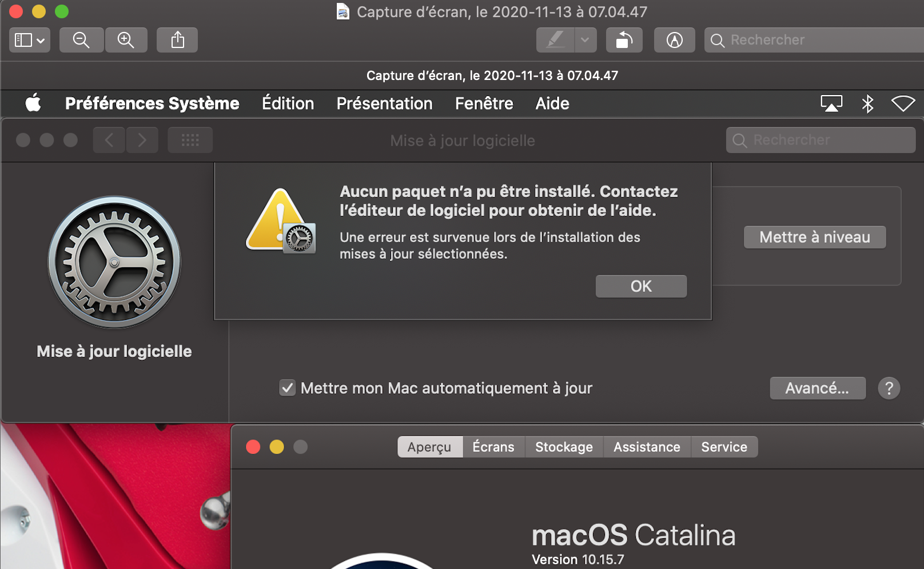Open the Aide menu
Image resolution: width=924 pixels, height=569 pixels.
coord(552,103)
